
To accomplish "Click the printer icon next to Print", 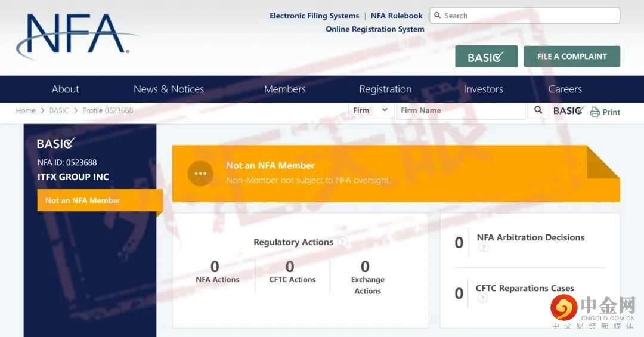I will (595, 112).
